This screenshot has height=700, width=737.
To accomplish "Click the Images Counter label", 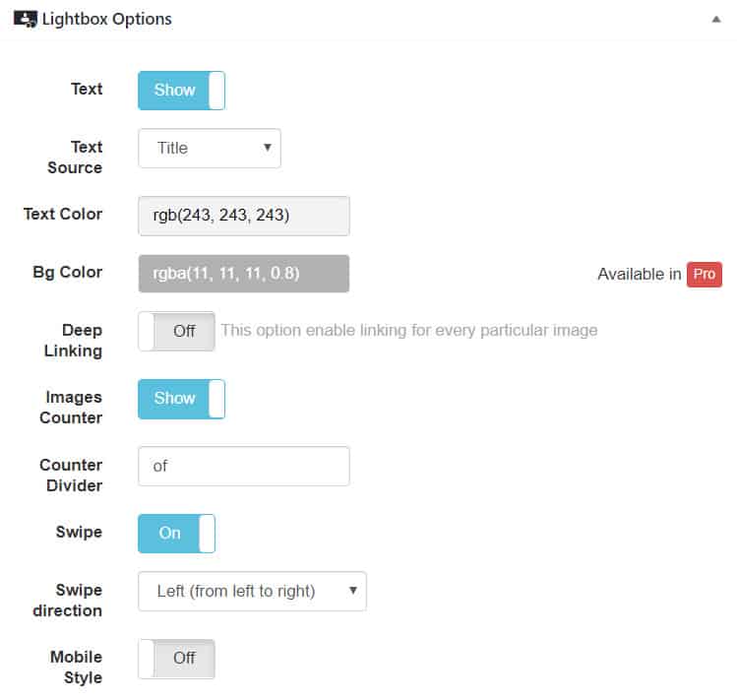I will click(71, 408).
